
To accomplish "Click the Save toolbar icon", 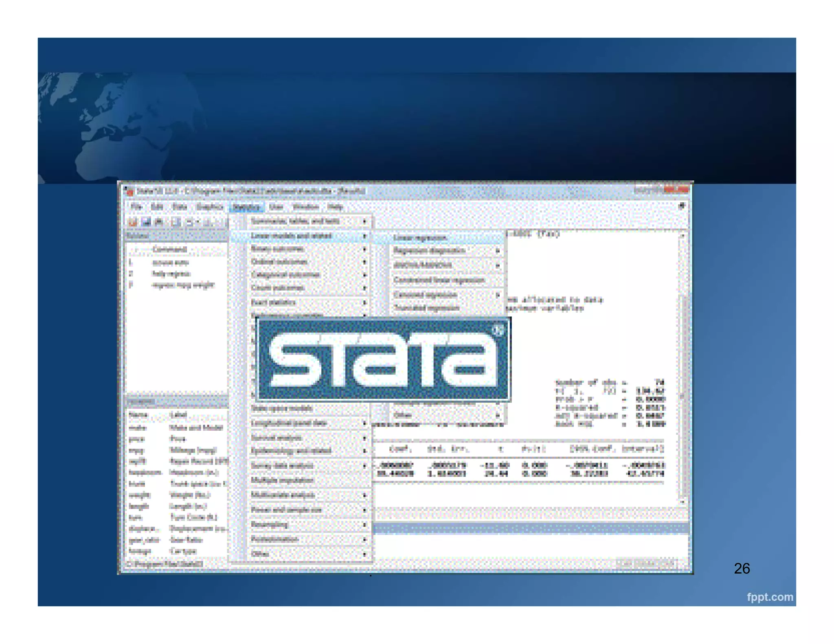I will tap(146, 222).
